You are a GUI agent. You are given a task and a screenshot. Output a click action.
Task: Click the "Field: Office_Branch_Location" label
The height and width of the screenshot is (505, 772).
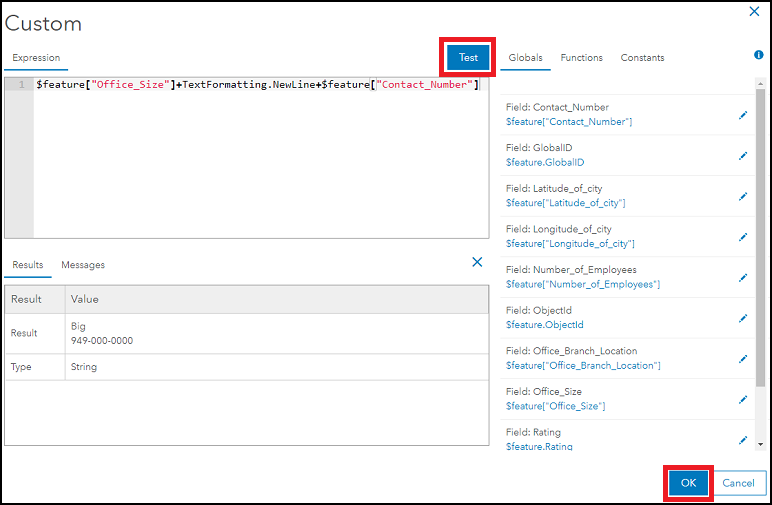[x=571, y=350]
